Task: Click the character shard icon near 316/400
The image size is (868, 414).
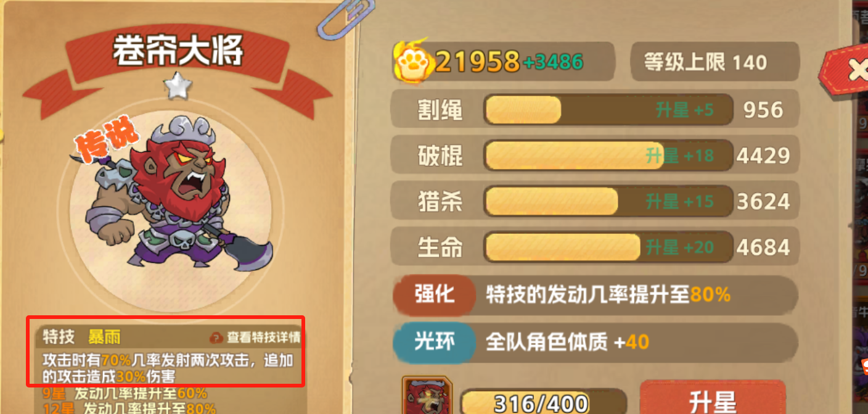Action: click(x=427, y=396)
